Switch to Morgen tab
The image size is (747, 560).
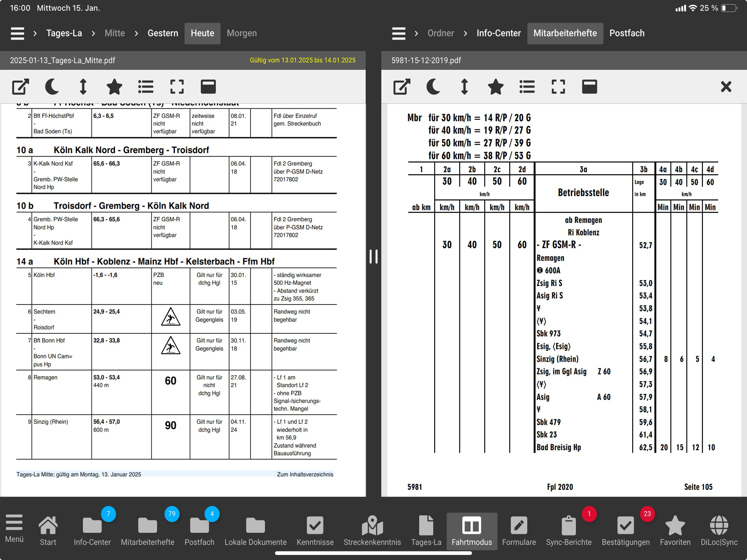pyautogui.click(x=242, y=33)
